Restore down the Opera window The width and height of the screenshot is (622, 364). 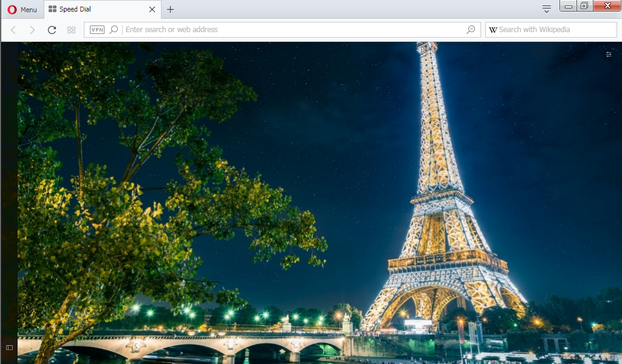pos(584,6)
